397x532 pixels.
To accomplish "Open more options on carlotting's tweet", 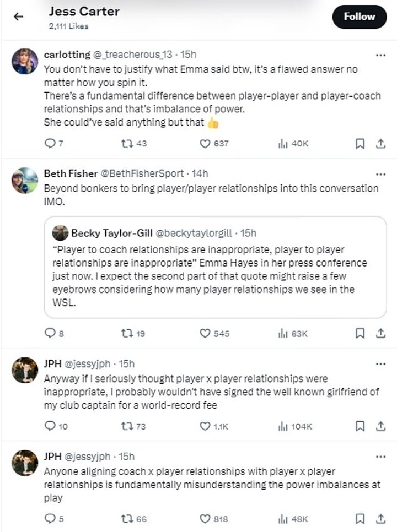I will click(380, 55).
